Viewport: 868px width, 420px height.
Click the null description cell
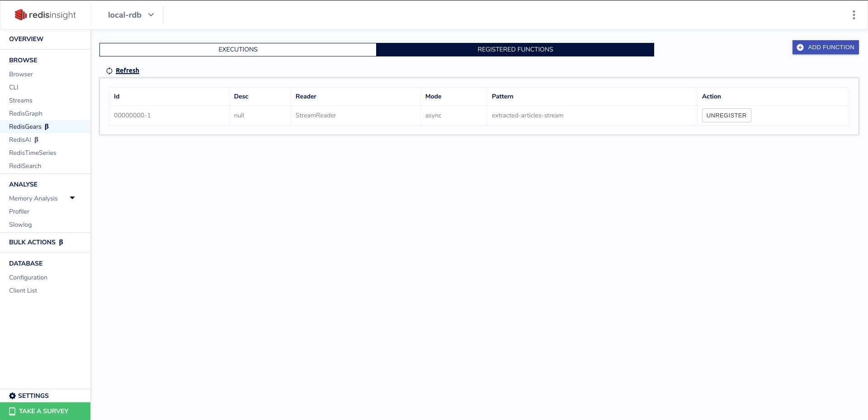pyautogui.click(x=260, y=116)
